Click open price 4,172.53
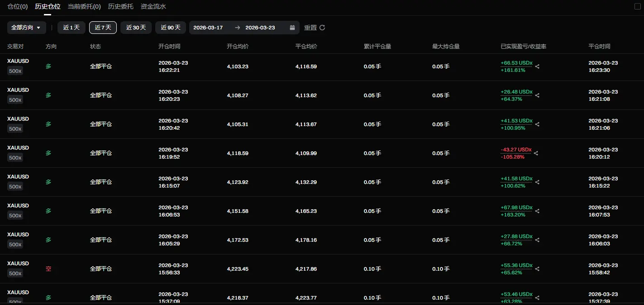Image resolution: width=644 pixels, height=305 pixels. (238, 240)
